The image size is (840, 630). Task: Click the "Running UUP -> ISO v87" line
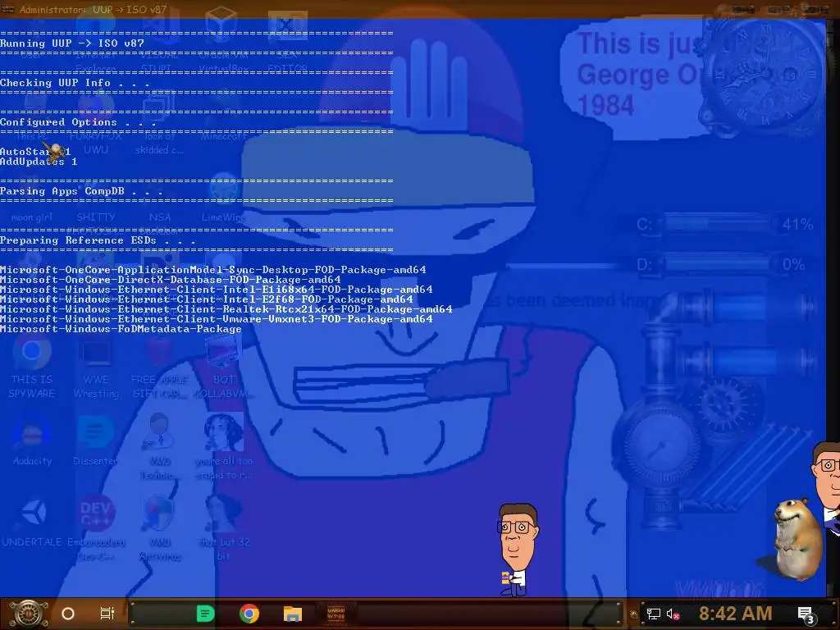point(72,43)
